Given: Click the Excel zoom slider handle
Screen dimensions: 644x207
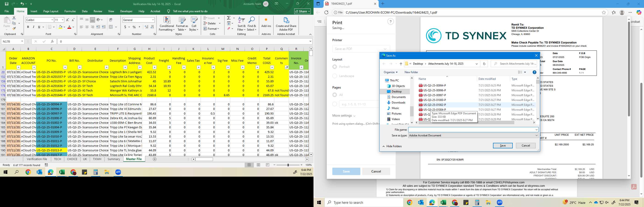Looking at the screenshot, I should 288,165.
